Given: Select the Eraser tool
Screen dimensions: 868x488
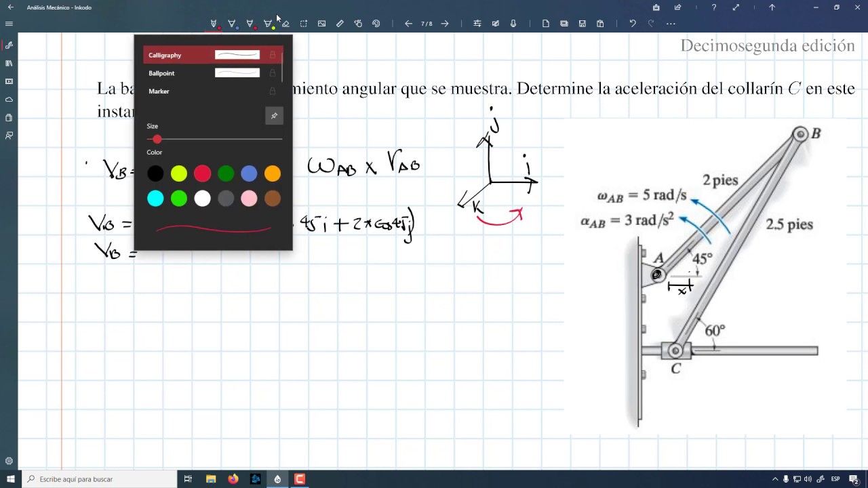Looking at the screenshot, I should [285, 24].
